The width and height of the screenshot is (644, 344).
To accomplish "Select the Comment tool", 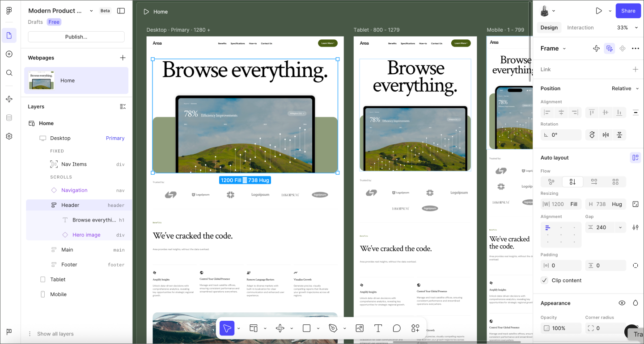I will pyautogui.click(x=397, y=328).
